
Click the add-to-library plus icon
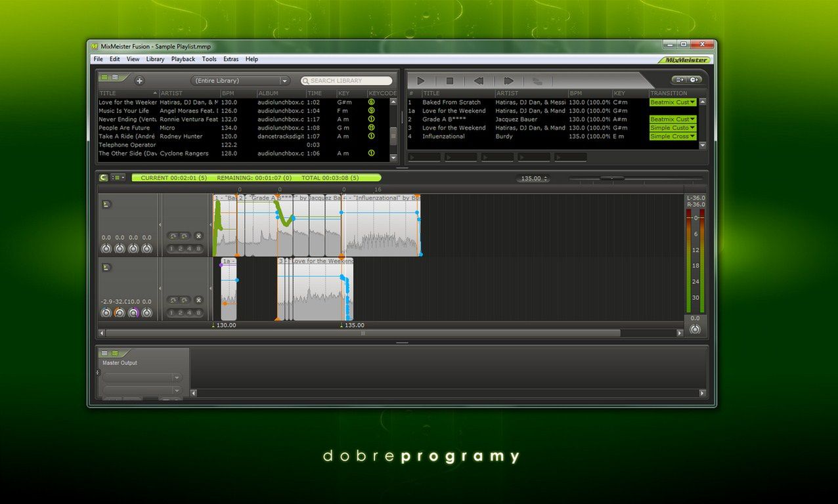pyautogui.click(x=139, y=81)
